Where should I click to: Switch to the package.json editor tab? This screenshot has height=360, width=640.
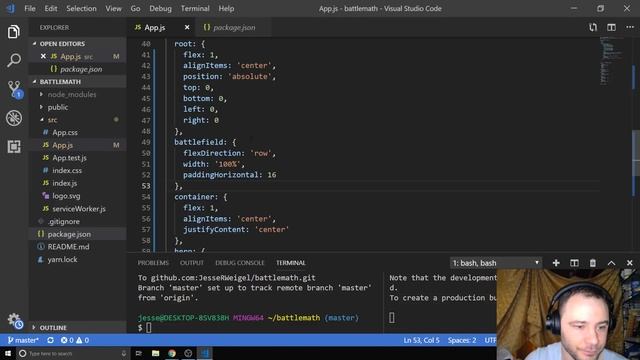(233, 27)
